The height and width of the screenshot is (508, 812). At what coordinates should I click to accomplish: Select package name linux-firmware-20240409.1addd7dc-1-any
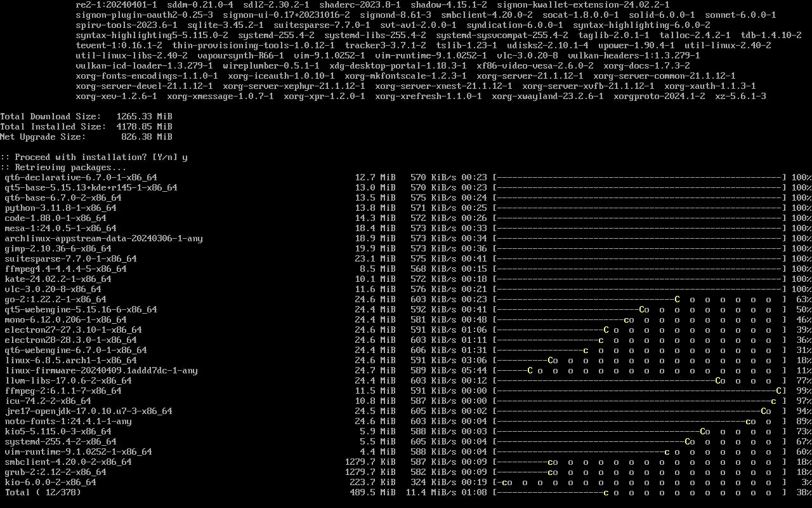(101, 370)
